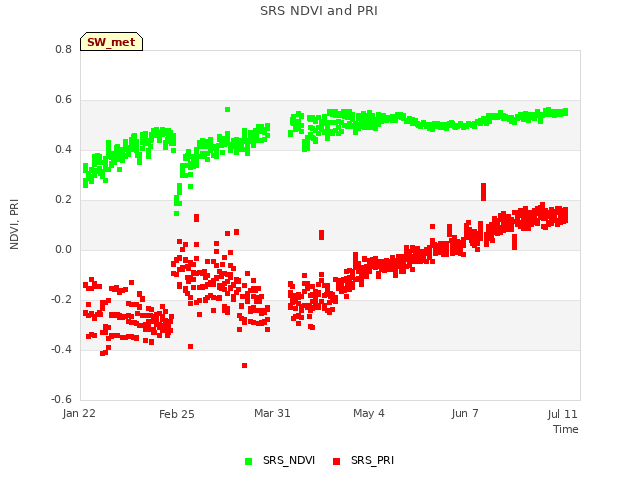Click the Jun 7 x-axis tick label
Image resolution: width=640 pixels, height=480 pixels.
465,413
